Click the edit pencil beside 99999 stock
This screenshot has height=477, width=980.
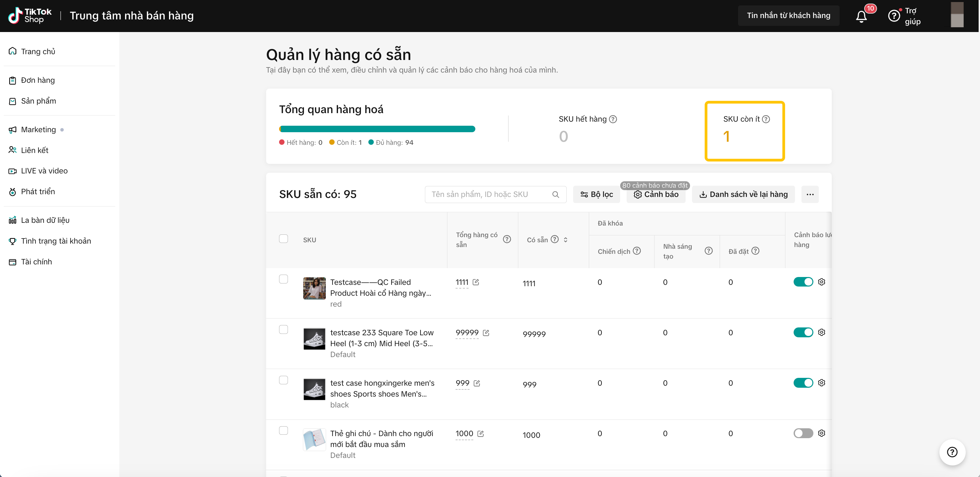click(x=486, y=333)
